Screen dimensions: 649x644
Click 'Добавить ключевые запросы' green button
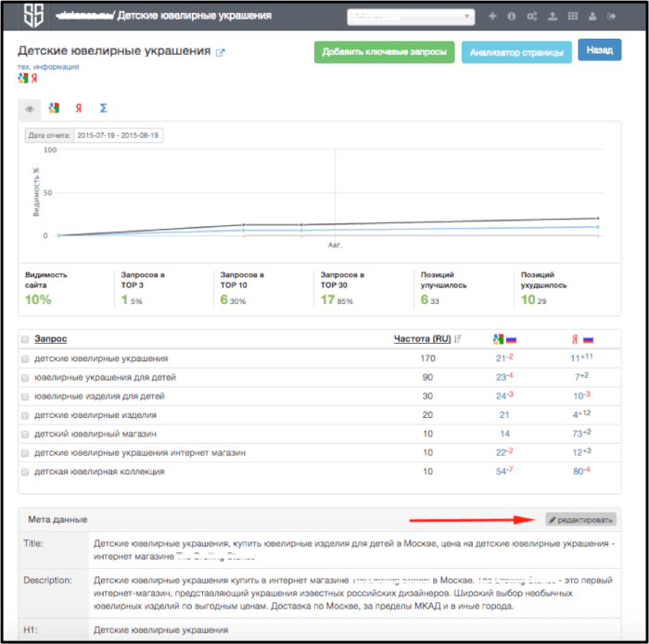coord(384,52)
